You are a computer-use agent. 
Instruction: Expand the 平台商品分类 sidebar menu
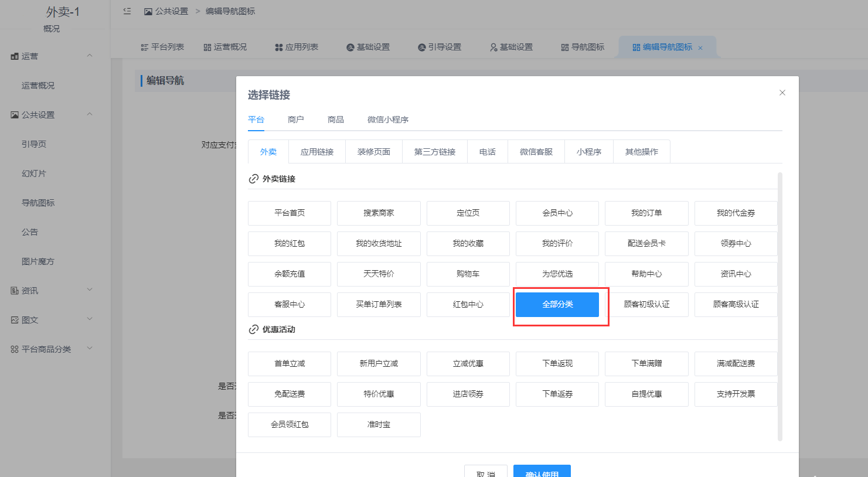tap(90, 349)
